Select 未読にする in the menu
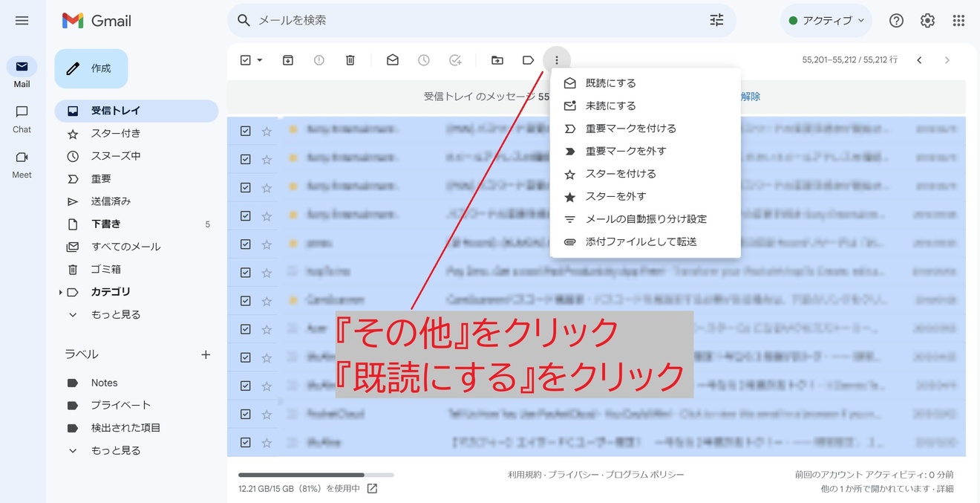 [645, 106]
